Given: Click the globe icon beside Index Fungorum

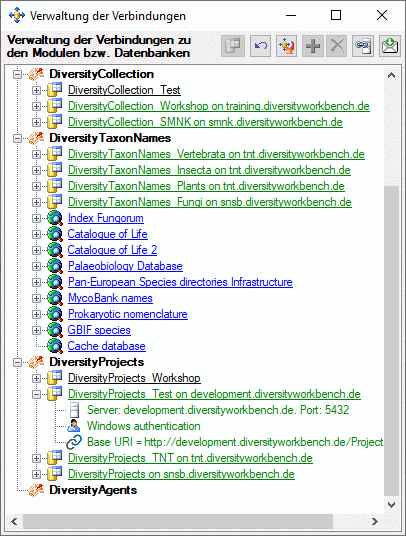Looking at the screenshot, I should point(55,218).
